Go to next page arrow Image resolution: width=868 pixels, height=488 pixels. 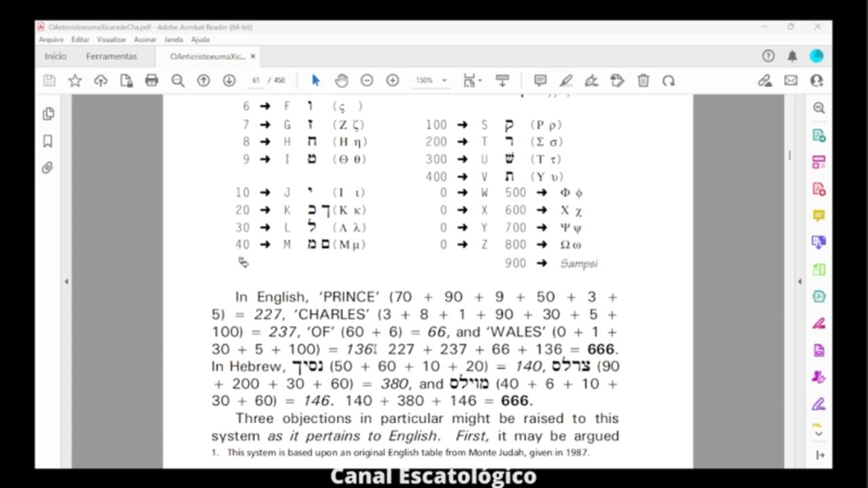pyautogui.click(x=229, y=81)
